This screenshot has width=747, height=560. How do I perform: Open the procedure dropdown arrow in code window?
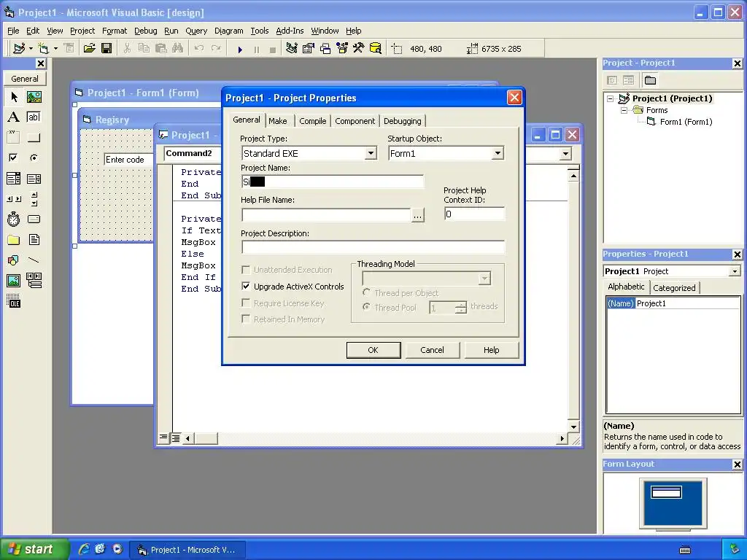coord(565,154)
